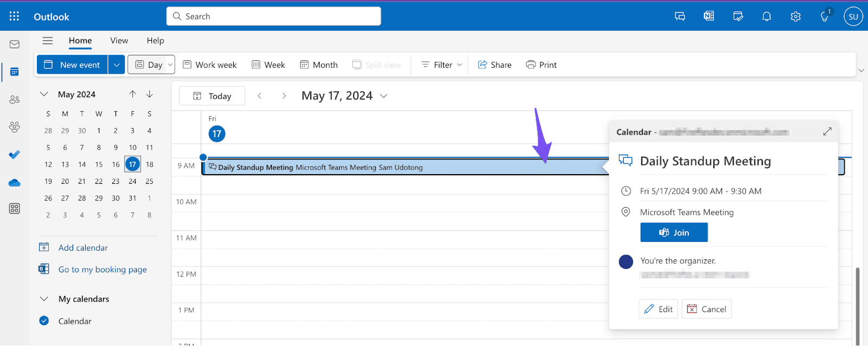Join the Teams meeting
The image size is (868, 358).
pos(674,233)
